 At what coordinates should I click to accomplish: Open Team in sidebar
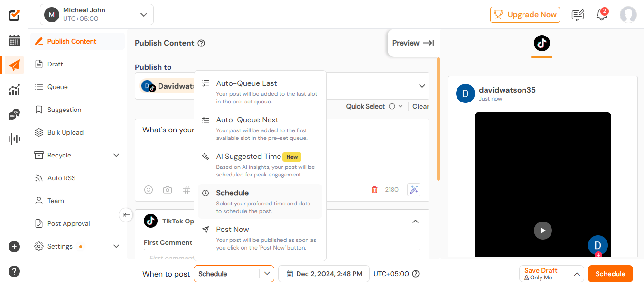click(78, 201)
